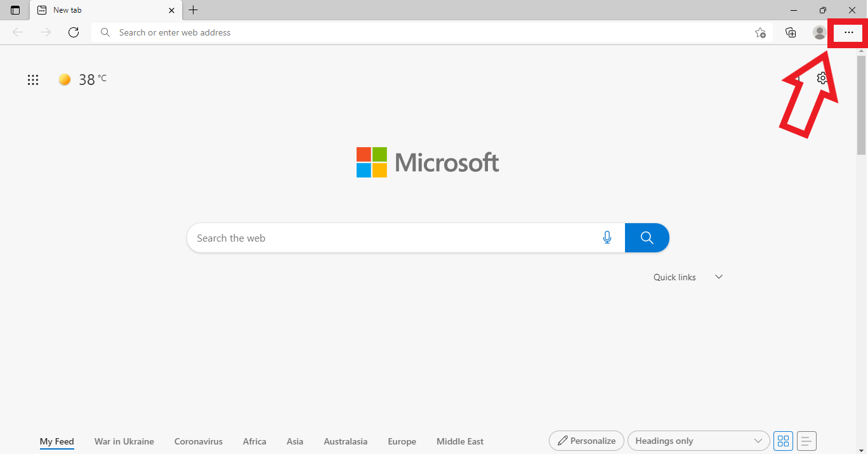Open the Headings only dropdown
The image size is (868, 454).
(x=698, y=441)
